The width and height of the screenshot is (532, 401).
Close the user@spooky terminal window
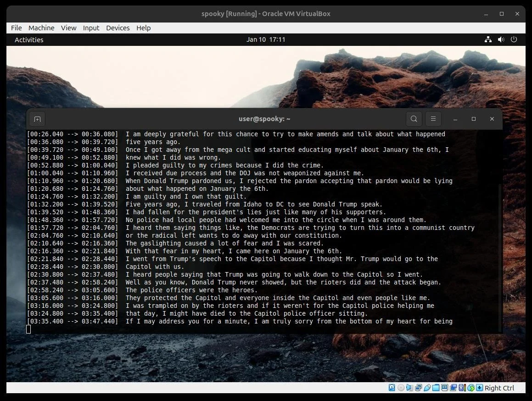tap(492, 119)
